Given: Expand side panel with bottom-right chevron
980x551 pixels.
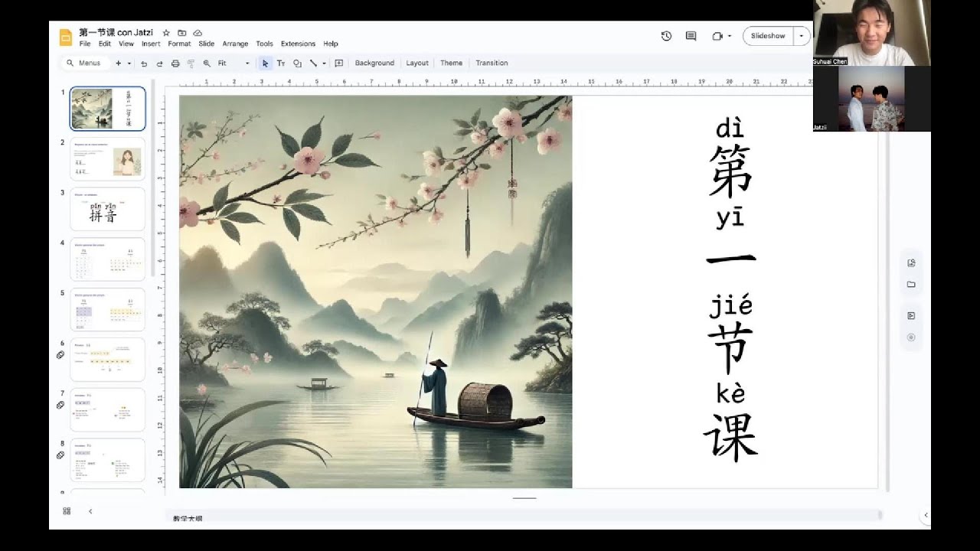Looking at the screenshot, I should tap(926, 515).
